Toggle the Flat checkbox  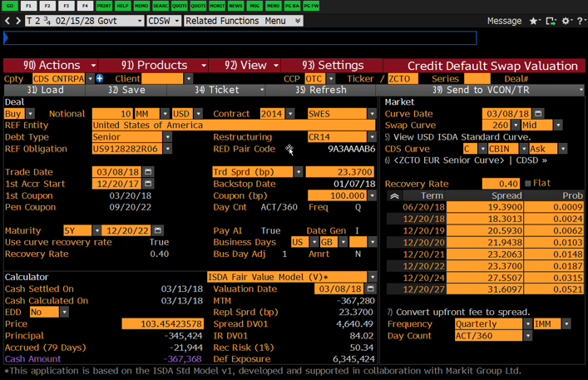click(528, 184)
